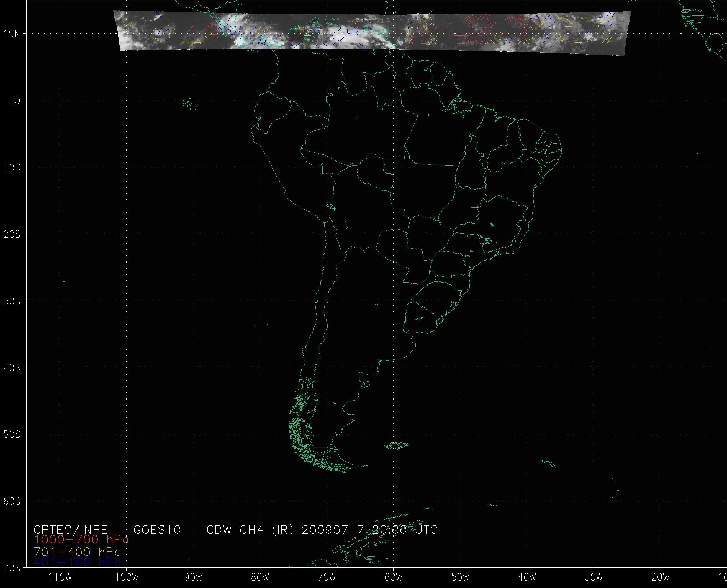This screenshot has width=727, height=588.
Task: Click the 50S latitude label
Action: pos(12,434)
